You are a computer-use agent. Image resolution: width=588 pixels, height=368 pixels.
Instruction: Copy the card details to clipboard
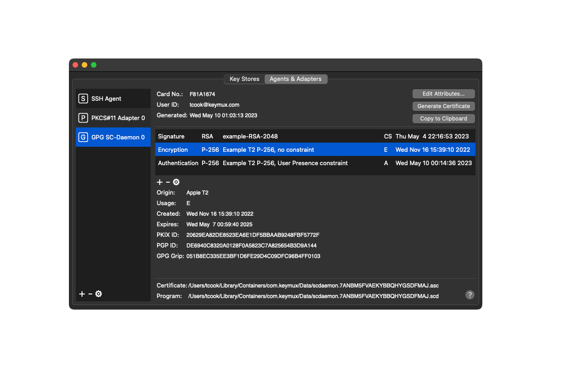443,118
